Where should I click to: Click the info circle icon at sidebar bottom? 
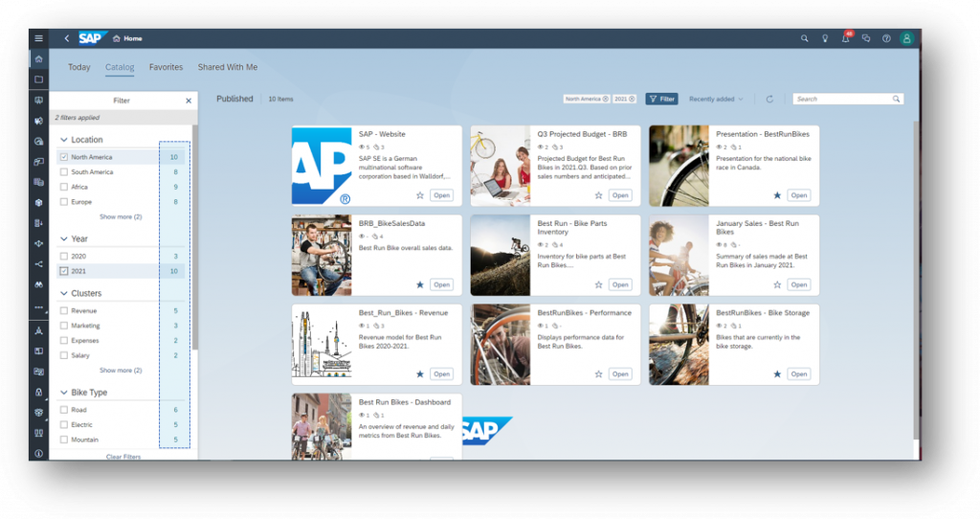pos(38,453)
